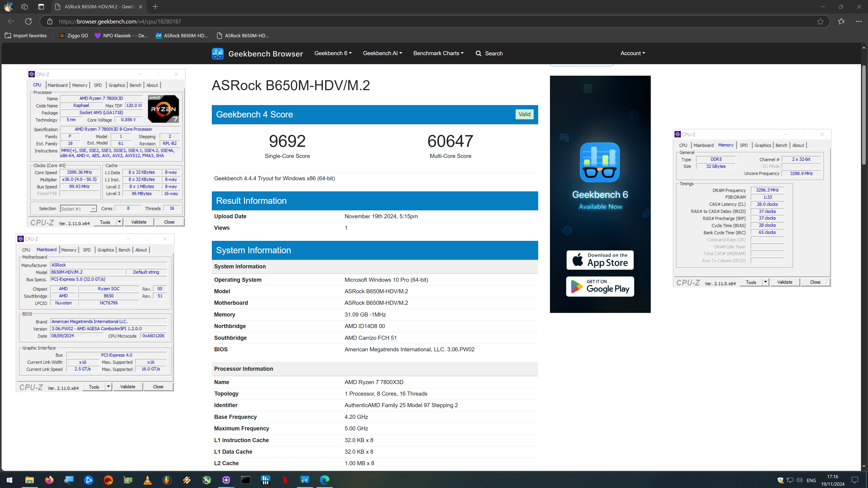The width and height of the screenshot is (868, 488).
Task: Expand the Geekbench AI dropdown menu
Action: [x=382, y=53]
